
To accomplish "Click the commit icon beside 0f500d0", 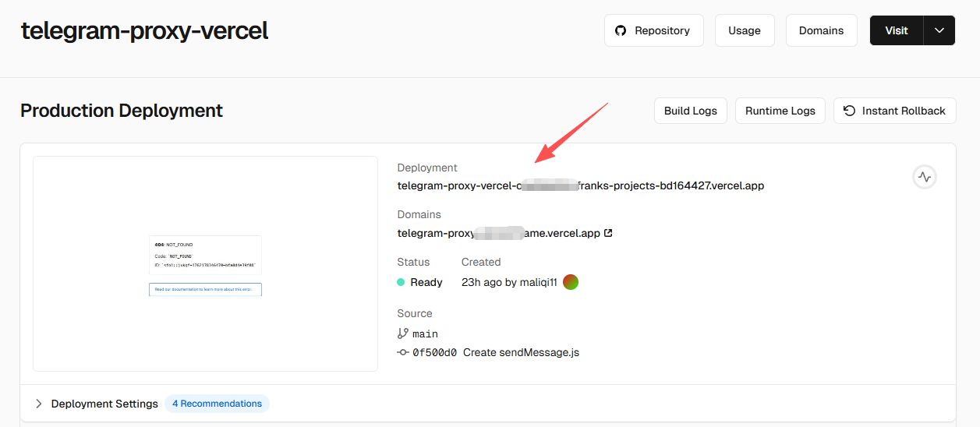I will point(403,352).
